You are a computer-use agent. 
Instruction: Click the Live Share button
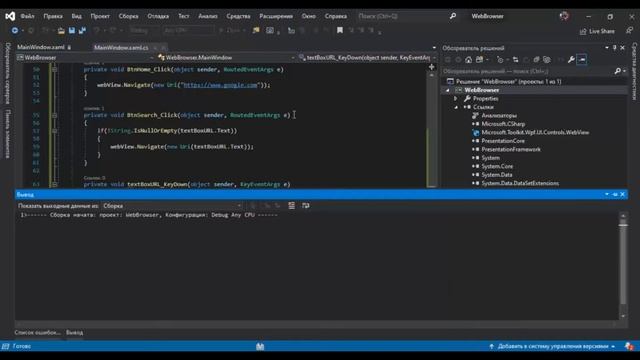pyautogui.click(x=597, y=31)
